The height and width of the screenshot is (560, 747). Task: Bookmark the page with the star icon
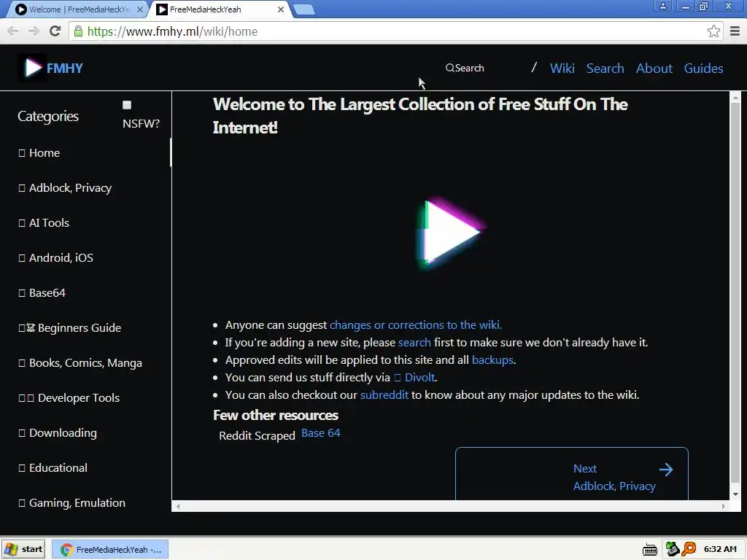[x=713, y=31]
